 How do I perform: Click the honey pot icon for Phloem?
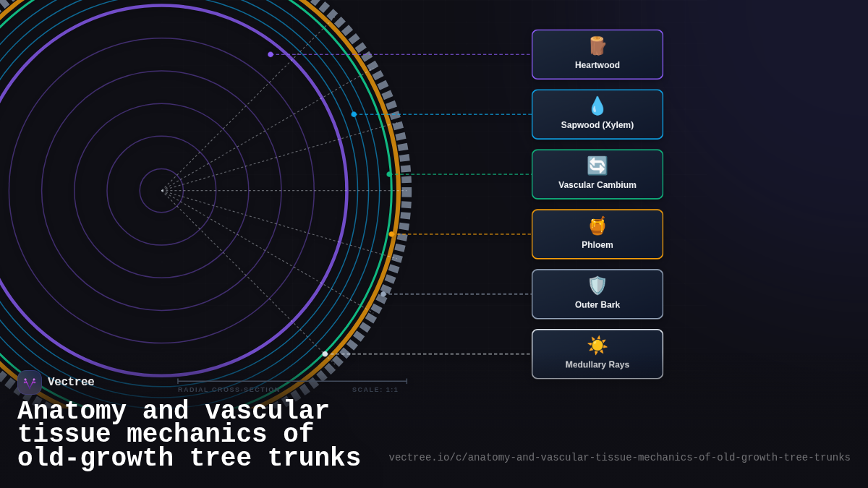[x=597, y=226]
